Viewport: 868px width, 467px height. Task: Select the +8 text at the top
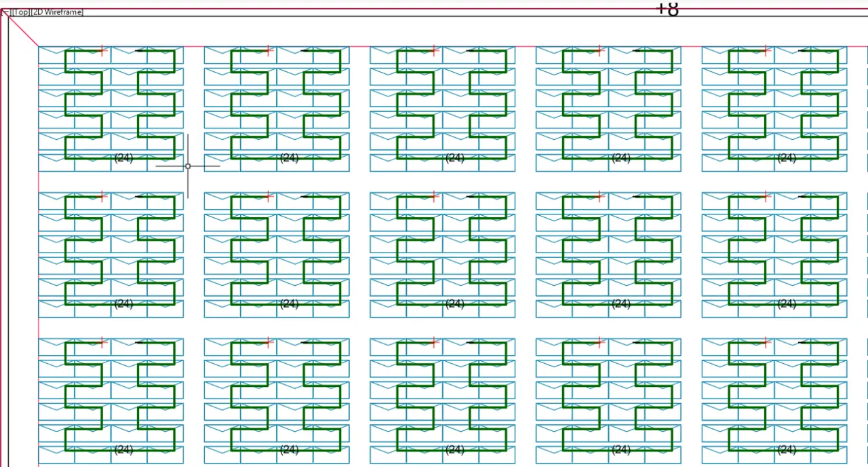click(x=667, y=8)
